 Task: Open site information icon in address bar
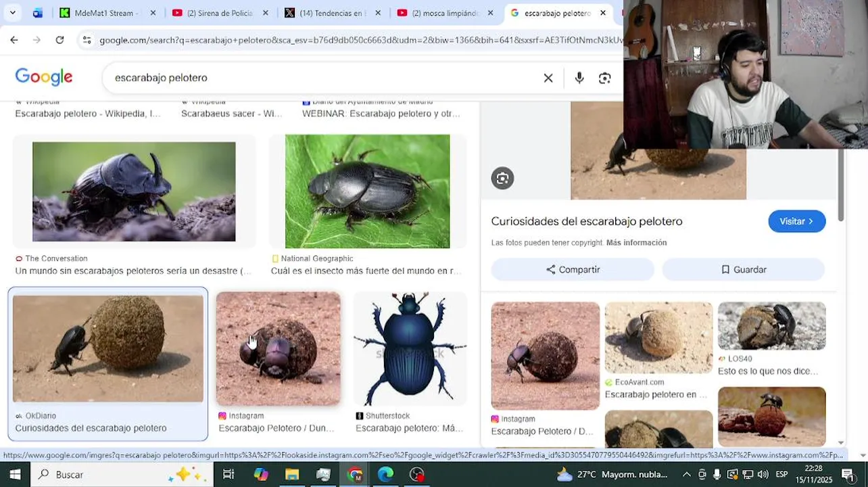coord(87,41)
